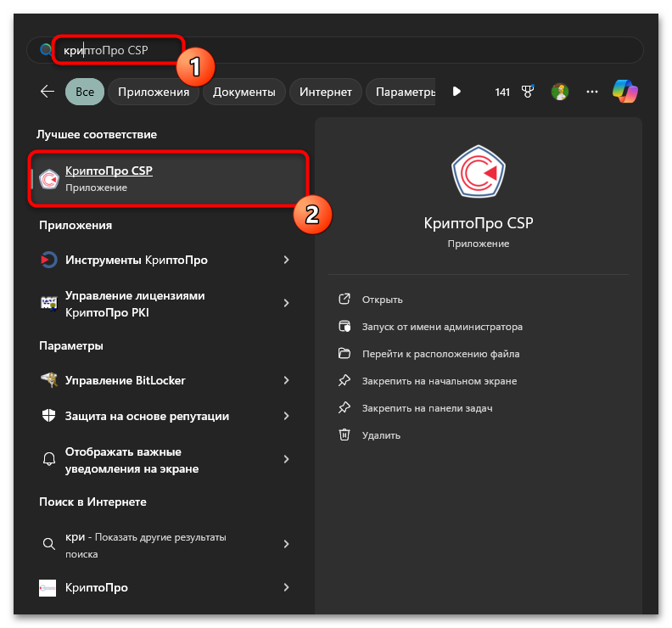The width and height of the screenshot is (672, 628).
Task: Expand the КриптоПро web suggestion chevron
Action: coord(286,587)
